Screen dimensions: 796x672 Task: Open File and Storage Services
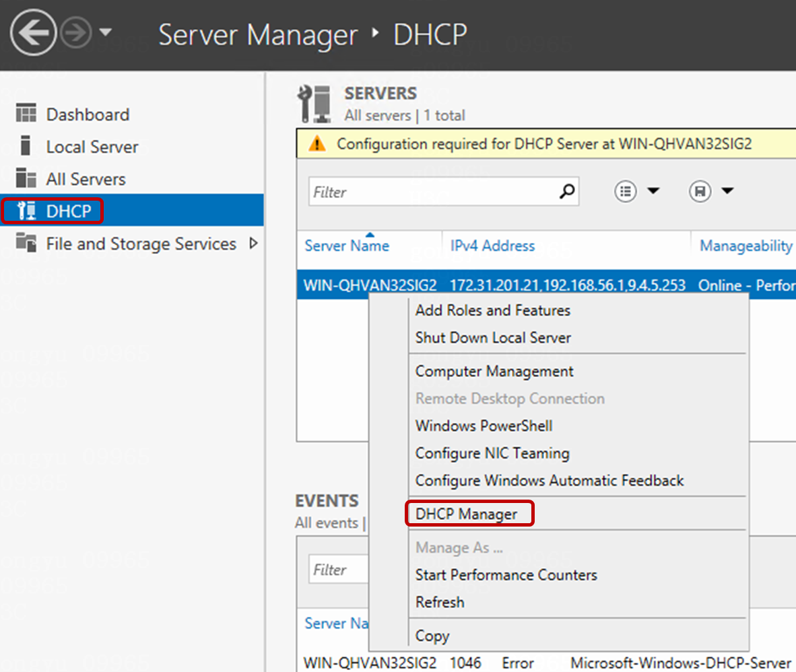(141, 244)
